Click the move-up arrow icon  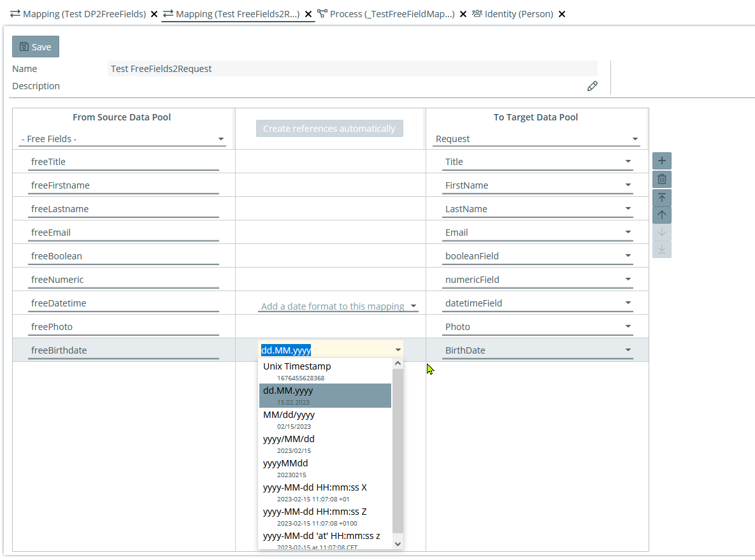tap(661, 215)
